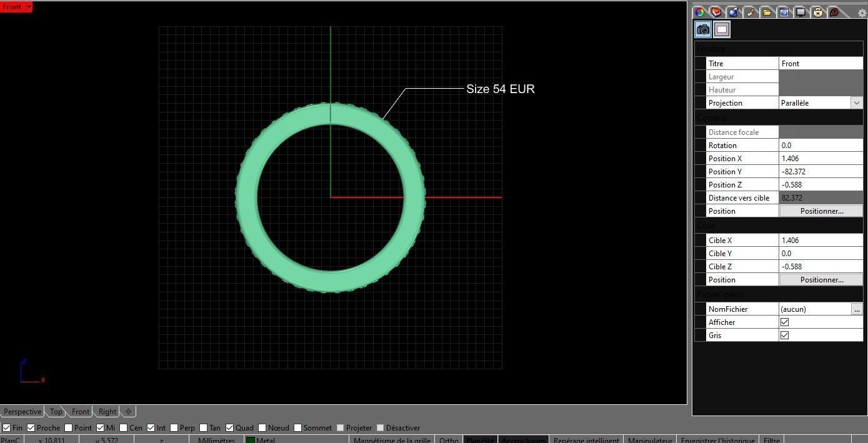The width and height of the screenshot is (868, 443).
Task: Open the blue sphere materials tab
Action: [x=734, y=12]
